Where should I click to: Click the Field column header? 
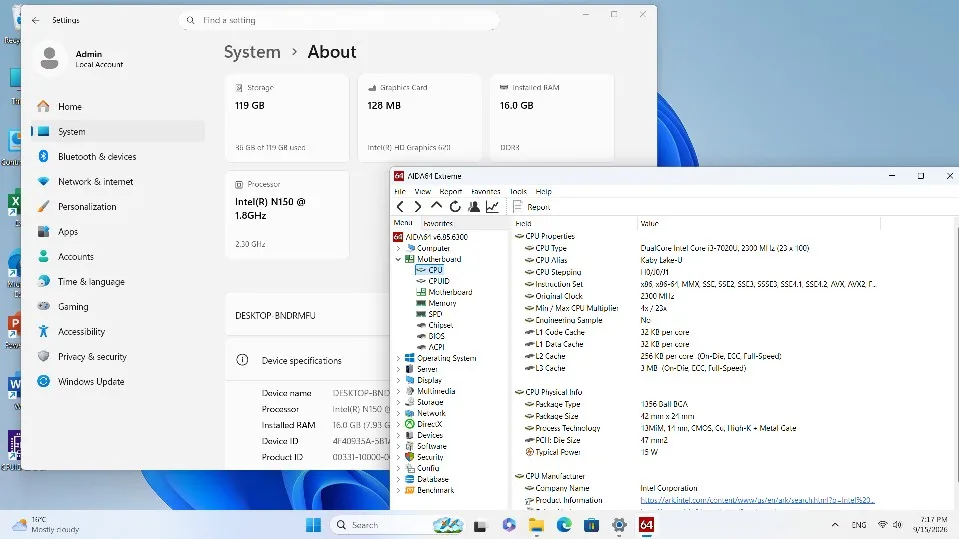tap(573, 224)
